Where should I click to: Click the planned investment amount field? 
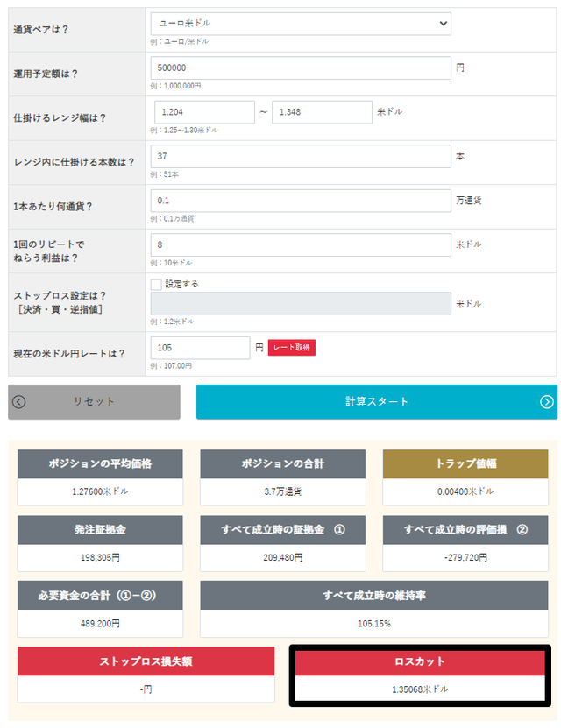301,67
